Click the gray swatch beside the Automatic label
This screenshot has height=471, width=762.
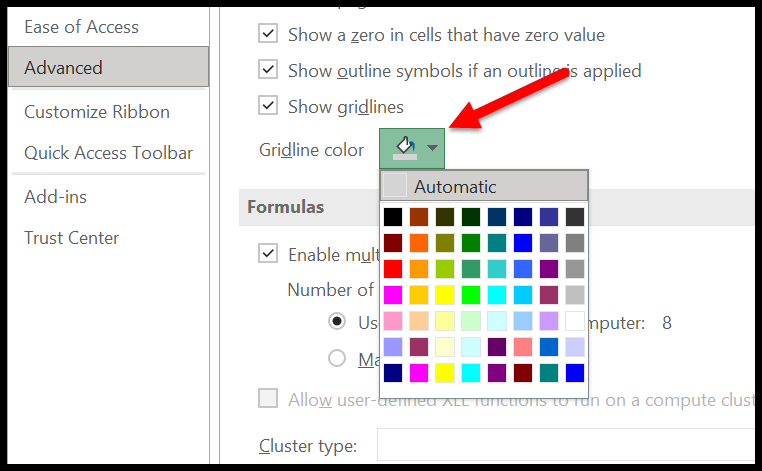coord(395,186)
